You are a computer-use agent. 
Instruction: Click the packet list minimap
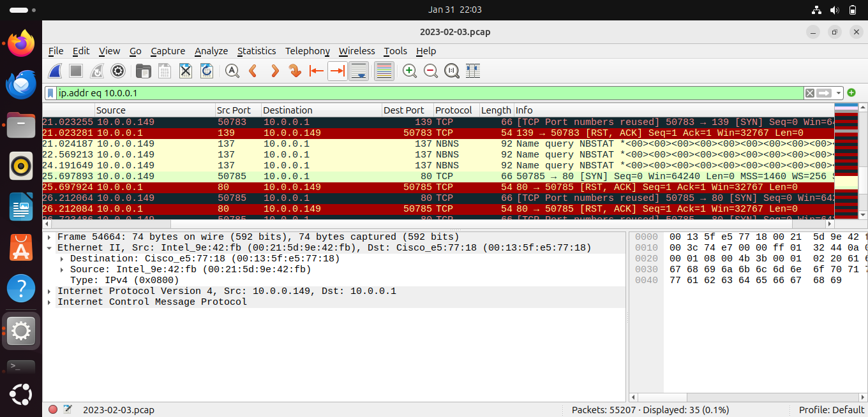[846, 161]
